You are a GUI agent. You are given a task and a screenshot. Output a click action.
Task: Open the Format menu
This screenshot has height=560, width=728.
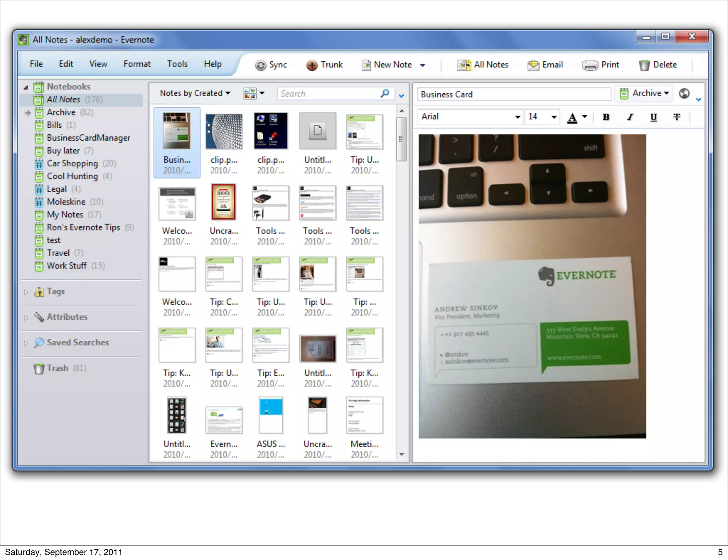pos(137,64)
